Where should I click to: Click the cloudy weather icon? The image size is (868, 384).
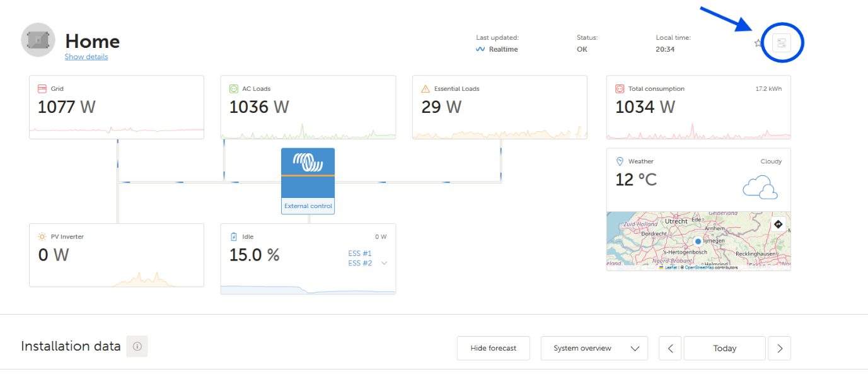tap(760, 188)
